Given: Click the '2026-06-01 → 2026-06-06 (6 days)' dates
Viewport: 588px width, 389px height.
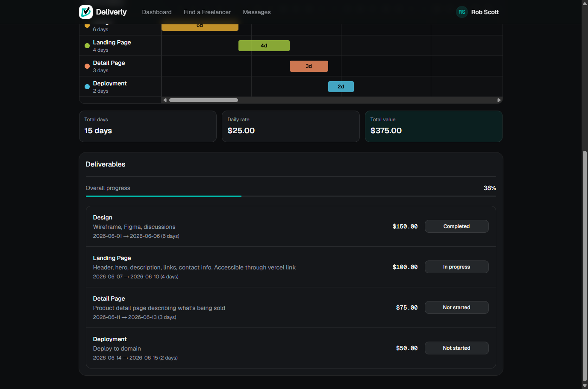Looking at the screenshot, I should (136, 236).
